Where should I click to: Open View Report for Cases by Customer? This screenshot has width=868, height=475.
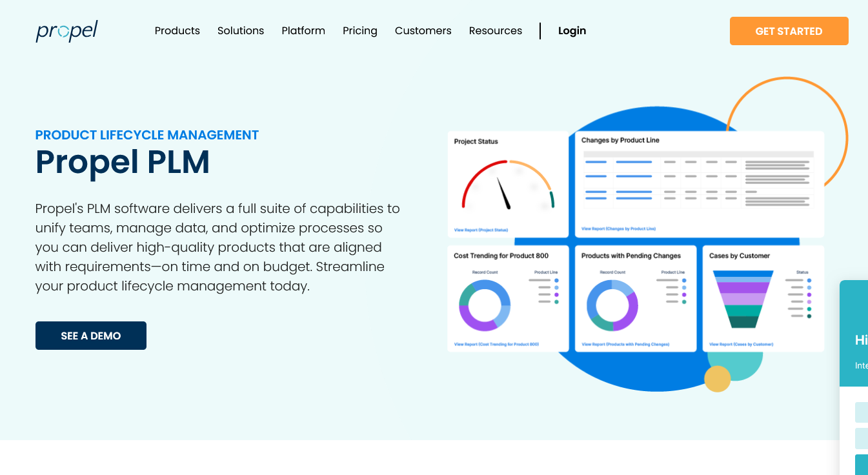click(741, 345)
